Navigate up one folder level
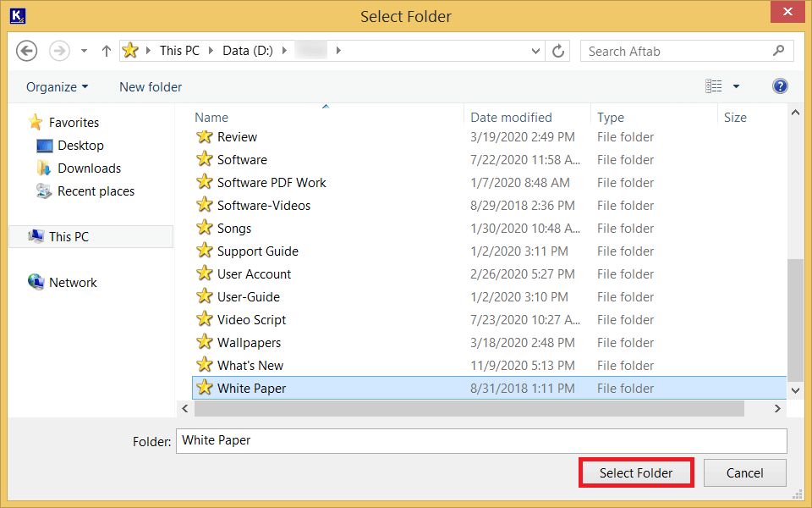This screenshot has width=812, height=508. pyautogui.click(x=105, y=51)
